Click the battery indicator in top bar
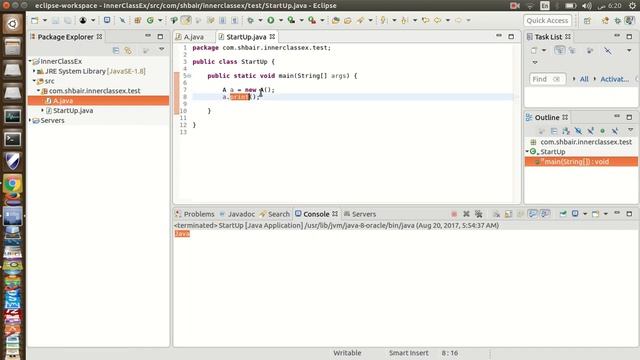640x360 pixels. [x=571, y=6]
